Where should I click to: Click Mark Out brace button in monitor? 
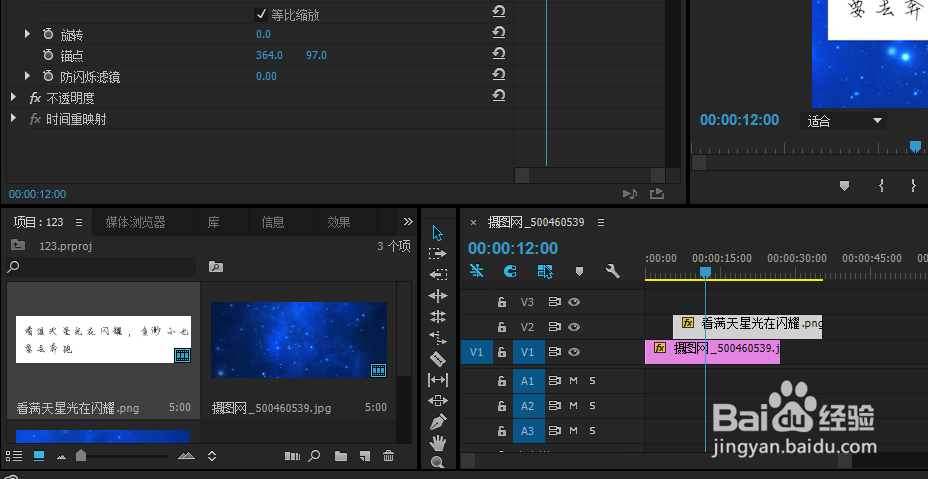point(913,185)
